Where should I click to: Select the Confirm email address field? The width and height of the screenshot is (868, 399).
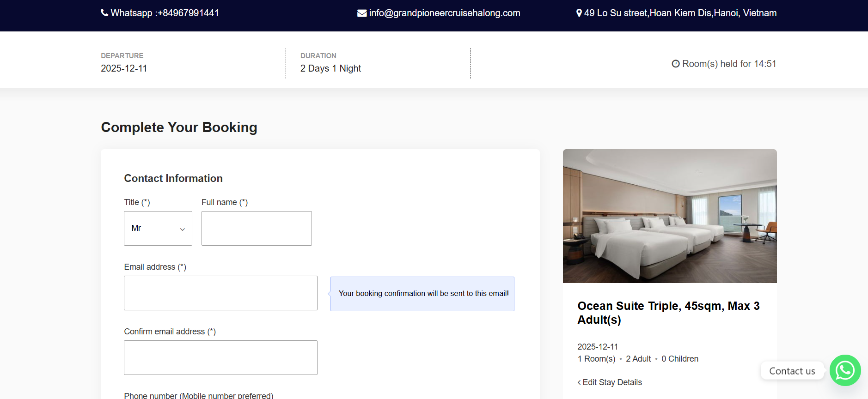pyautogui.click(x=220, y=357)
